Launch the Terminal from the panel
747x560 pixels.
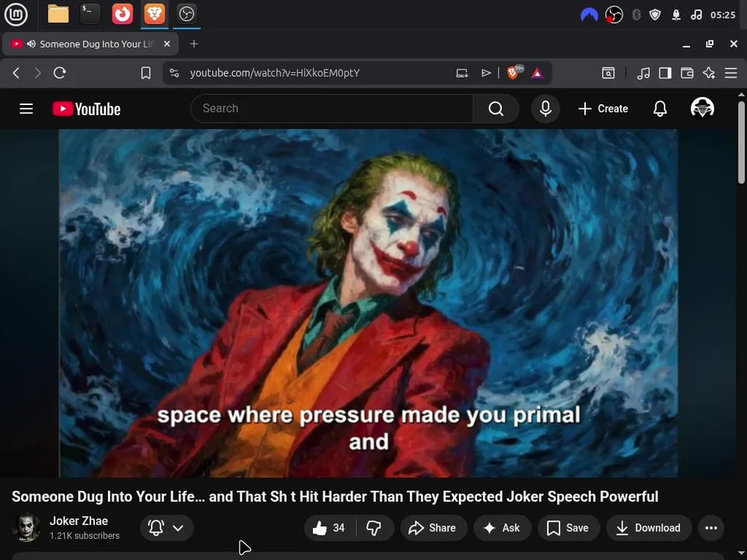[x=90, y=14]
